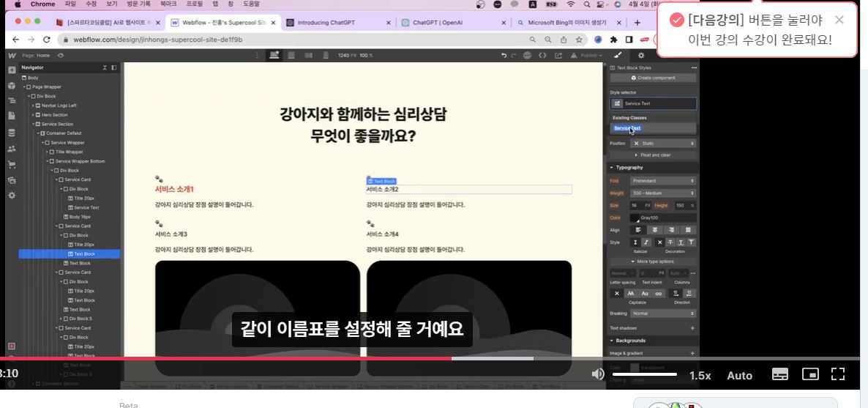Align text right
Screen dimensions: 868x408
click(x=671, y=230)
